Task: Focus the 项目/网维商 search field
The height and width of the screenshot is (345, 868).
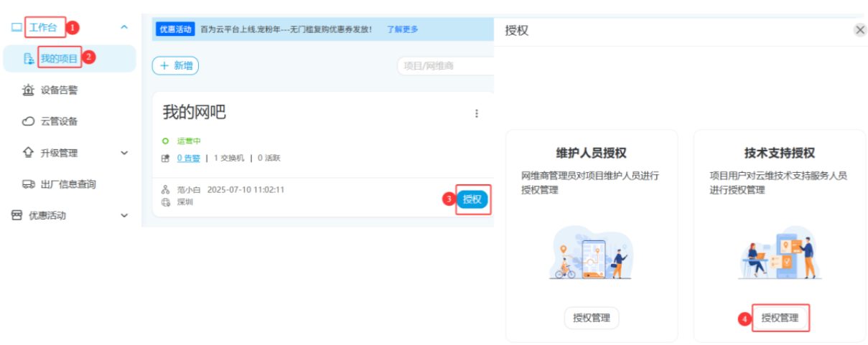Action: pyautogui.click(x=445, y=66)
